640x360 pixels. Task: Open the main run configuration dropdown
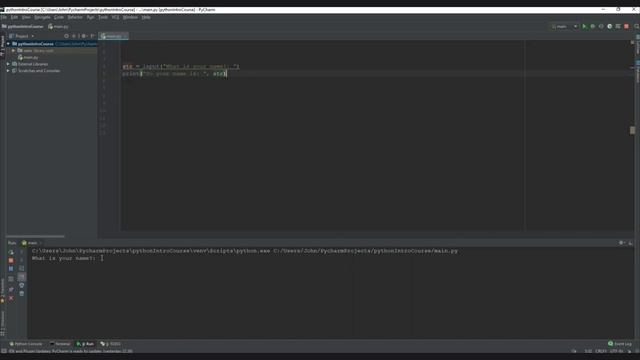pos(564,26)
